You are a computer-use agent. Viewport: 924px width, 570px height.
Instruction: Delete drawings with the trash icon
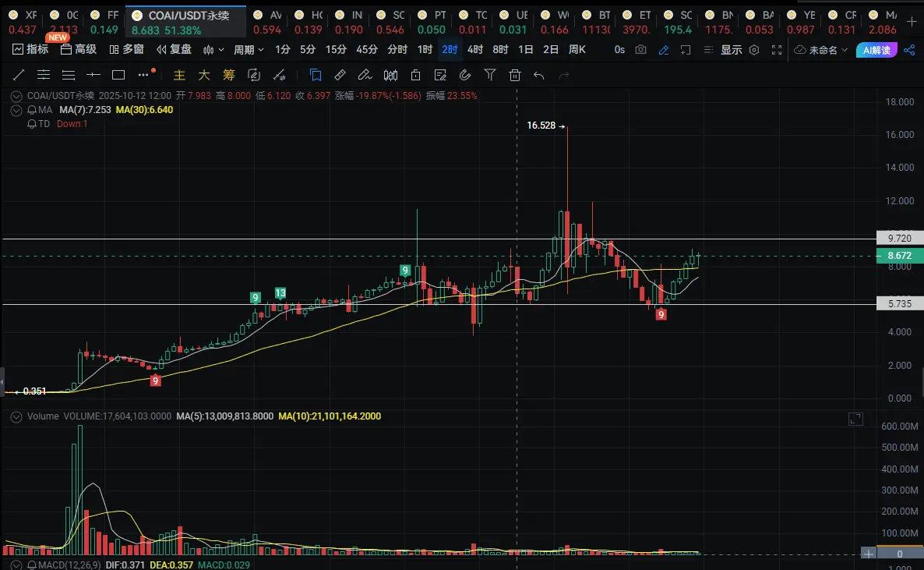point(514,76)
